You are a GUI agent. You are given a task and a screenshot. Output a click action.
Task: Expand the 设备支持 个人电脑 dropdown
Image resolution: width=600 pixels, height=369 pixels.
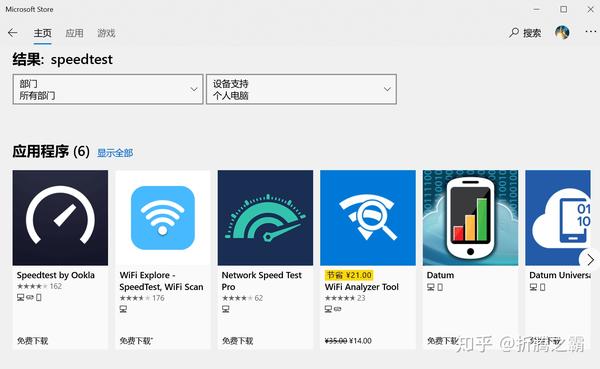(301, 89)
